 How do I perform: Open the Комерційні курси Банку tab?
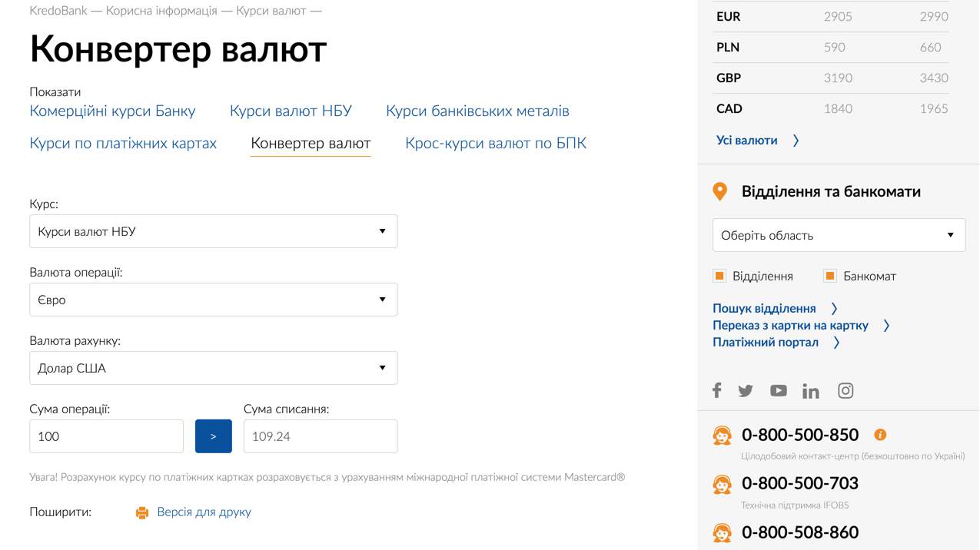point(112,111)
